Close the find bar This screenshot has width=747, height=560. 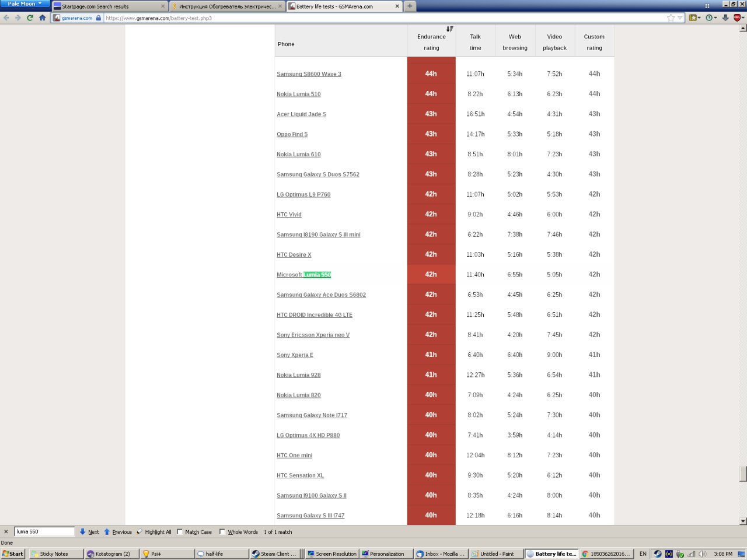pos(6,531)
